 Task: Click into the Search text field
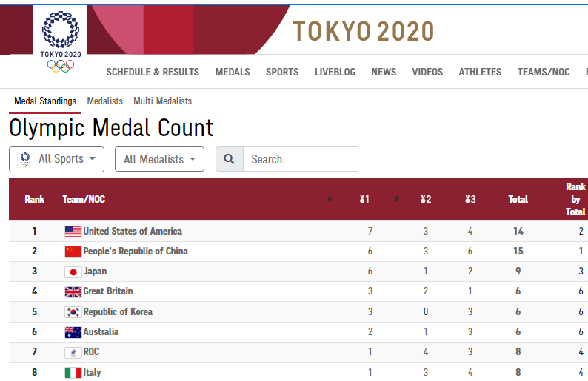click(300, 159)
